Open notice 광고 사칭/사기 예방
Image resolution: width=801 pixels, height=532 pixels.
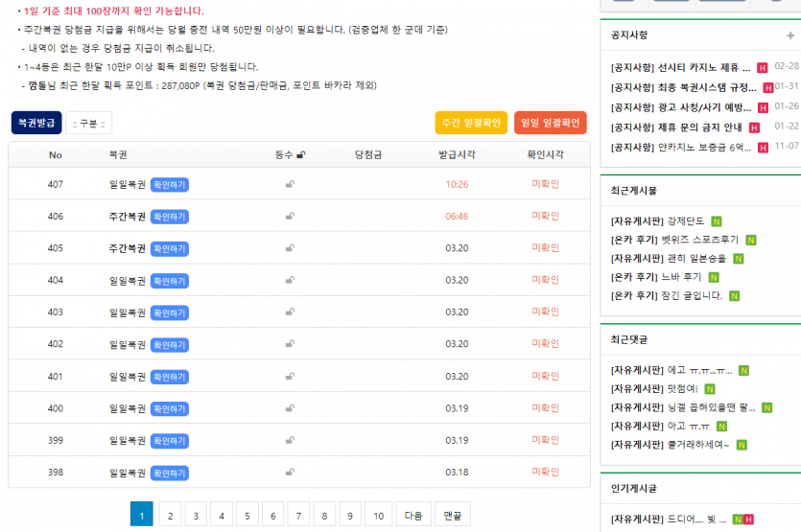(680, 107)
